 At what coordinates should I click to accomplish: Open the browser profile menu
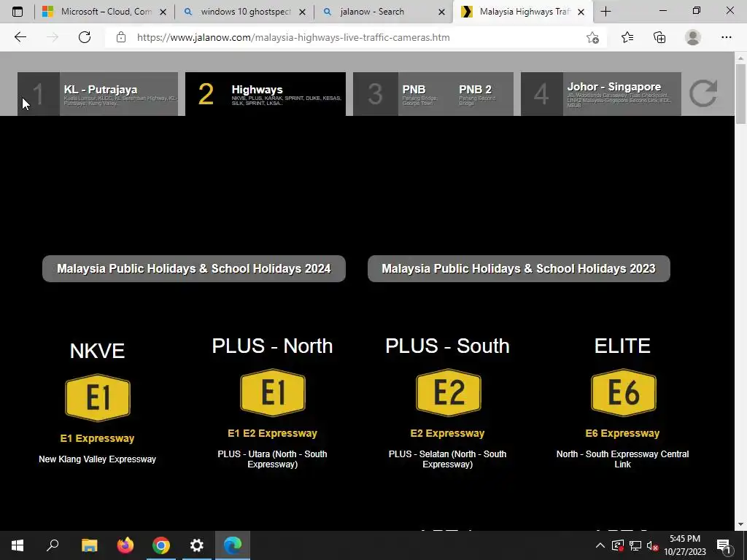click(693, 37)
